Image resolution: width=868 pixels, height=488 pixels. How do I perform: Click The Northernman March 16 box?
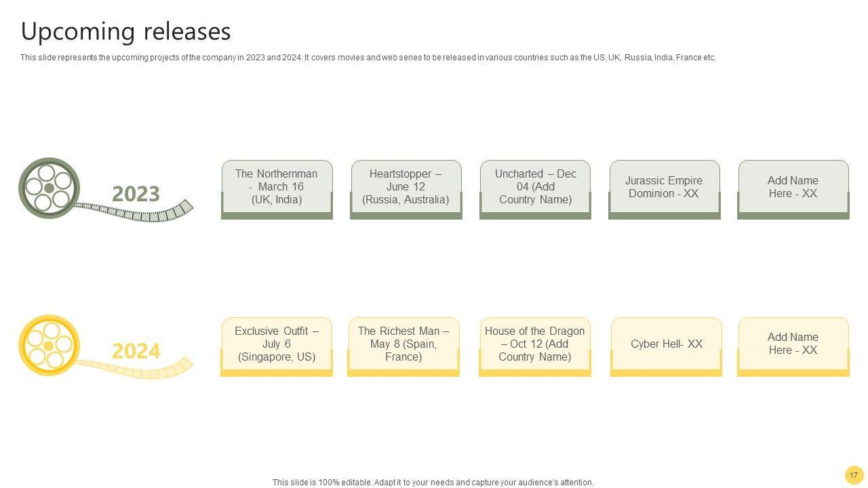tap(277, 187)
